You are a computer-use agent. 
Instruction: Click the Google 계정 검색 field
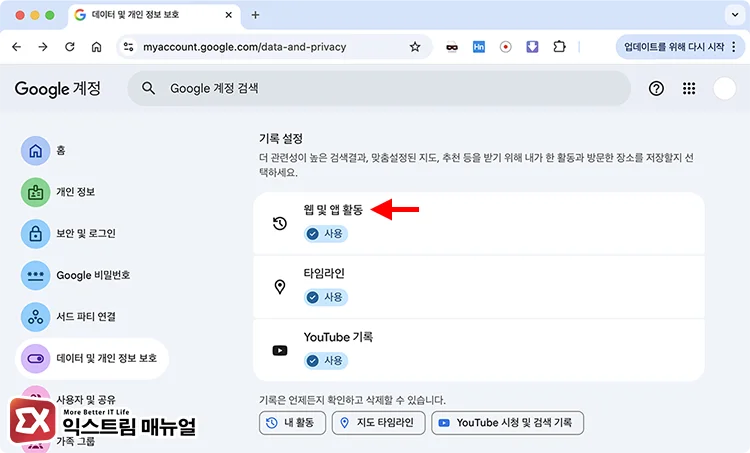pyautogui.click(x=379, y=88)
